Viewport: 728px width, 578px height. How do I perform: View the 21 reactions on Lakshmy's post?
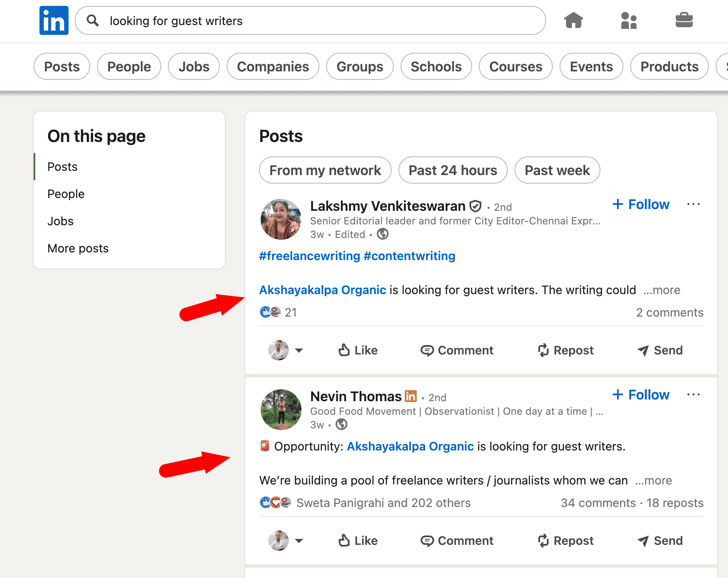(x=278, y=312)
